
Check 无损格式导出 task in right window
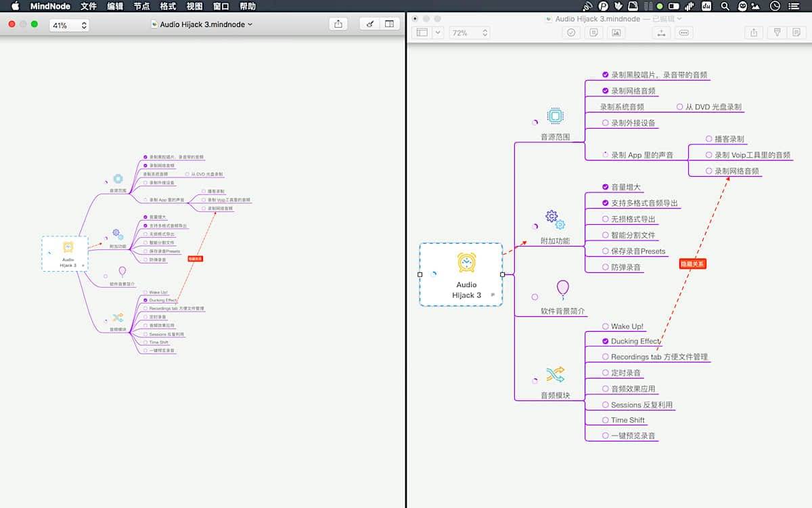tap(606, 219)
